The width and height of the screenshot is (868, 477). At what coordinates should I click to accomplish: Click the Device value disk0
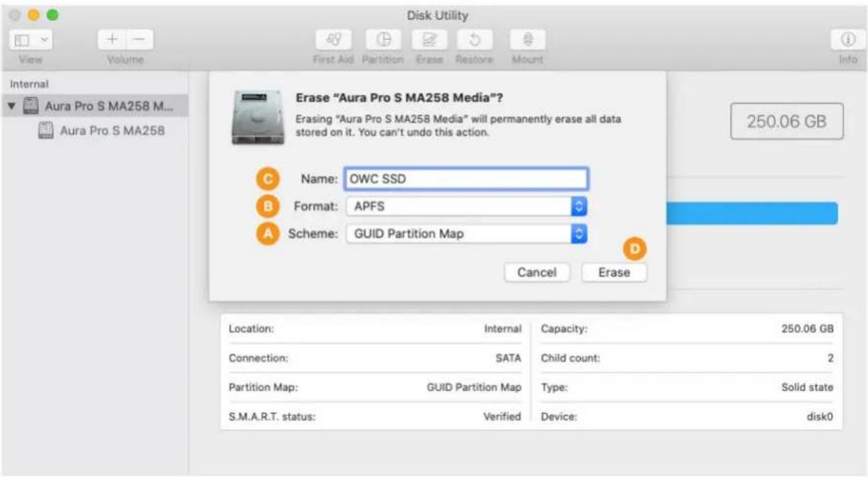(820, 417)
